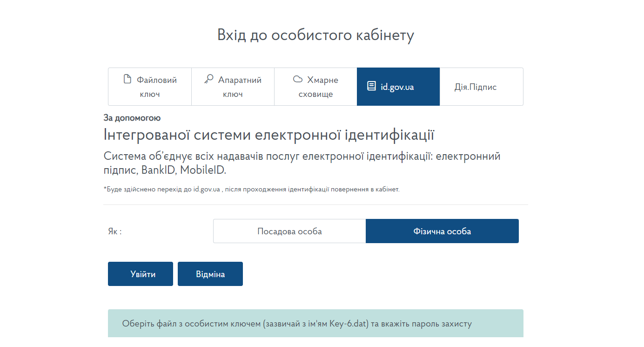Click the file icon on Файловий ключ tab
Screen dimensions: 644x347
(x=127, y=79)
